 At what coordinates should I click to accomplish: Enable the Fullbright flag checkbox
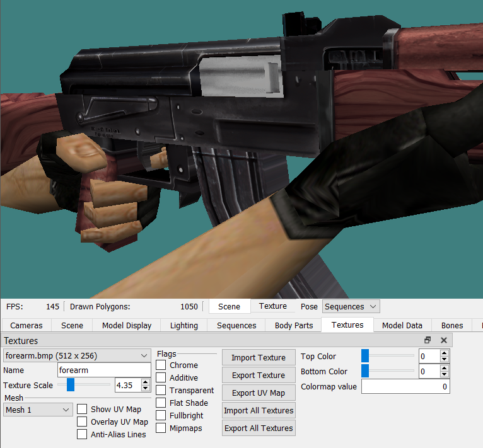[161, 415]
